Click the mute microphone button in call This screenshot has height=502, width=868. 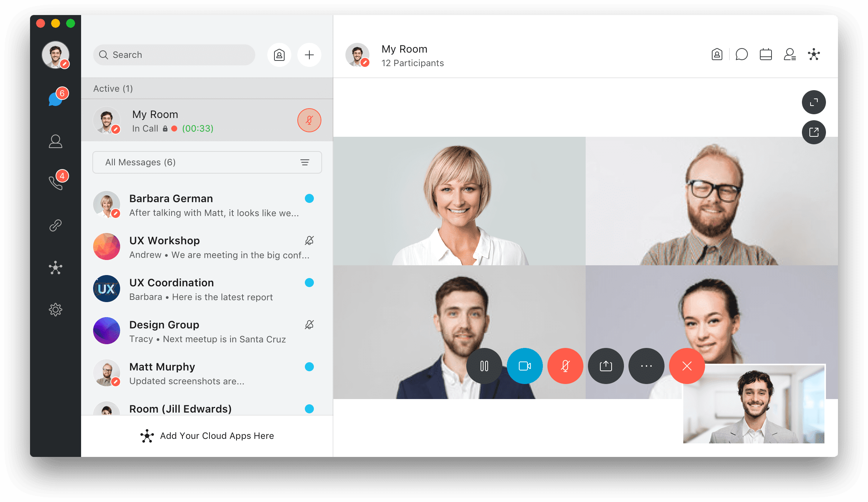click(565, 365)
